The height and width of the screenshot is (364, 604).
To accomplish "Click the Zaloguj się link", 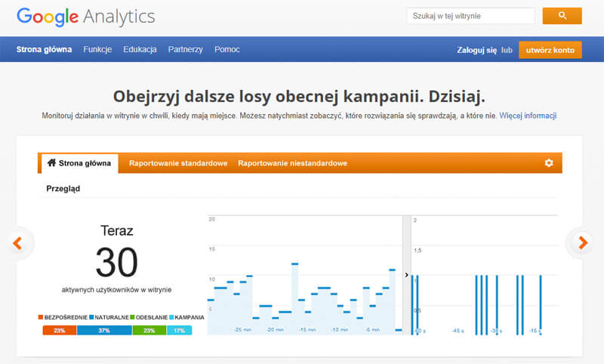I will (x=476, y=51).
